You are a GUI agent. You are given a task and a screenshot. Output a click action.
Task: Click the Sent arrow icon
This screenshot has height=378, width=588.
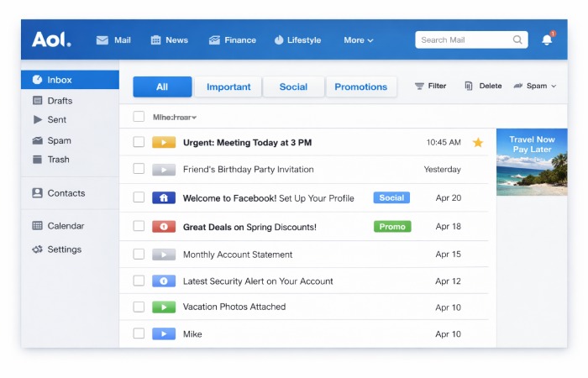tap(38, 119)
